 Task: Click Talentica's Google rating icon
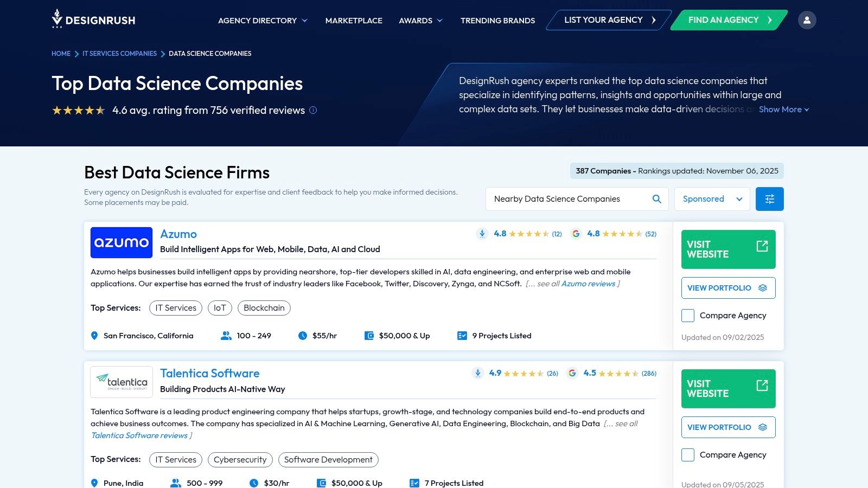[572, 373]
